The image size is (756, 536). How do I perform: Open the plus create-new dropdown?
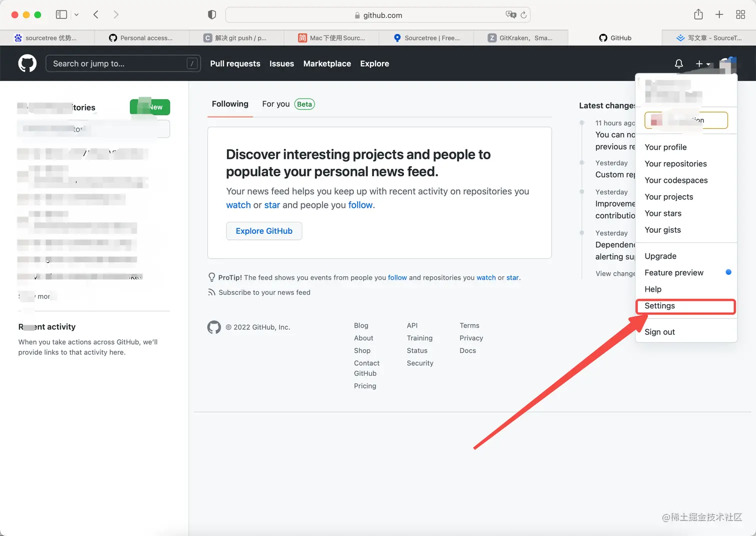pyautogui.click(x=702, y=64)
